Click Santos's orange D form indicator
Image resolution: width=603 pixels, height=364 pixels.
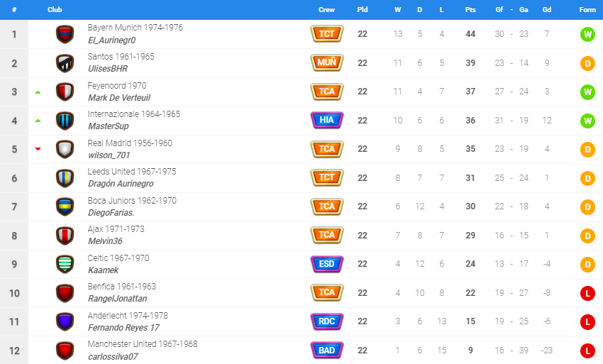(587, 63)
